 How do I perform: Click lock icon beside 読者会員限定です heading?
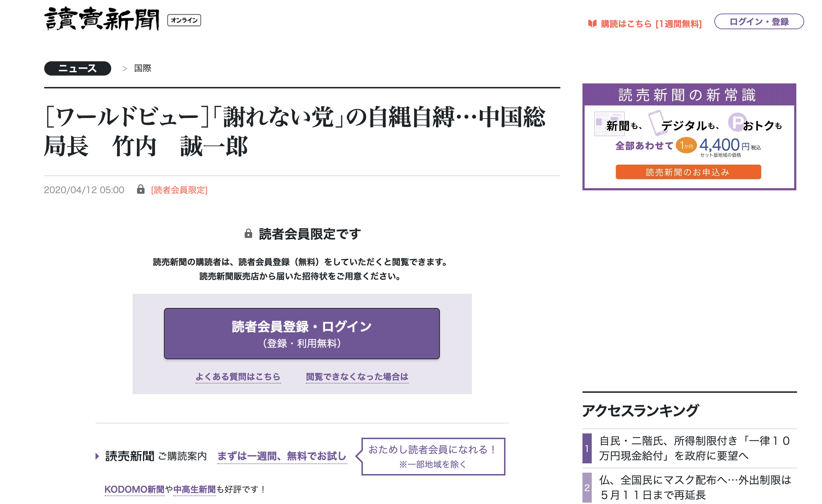[x=248, y=234]
